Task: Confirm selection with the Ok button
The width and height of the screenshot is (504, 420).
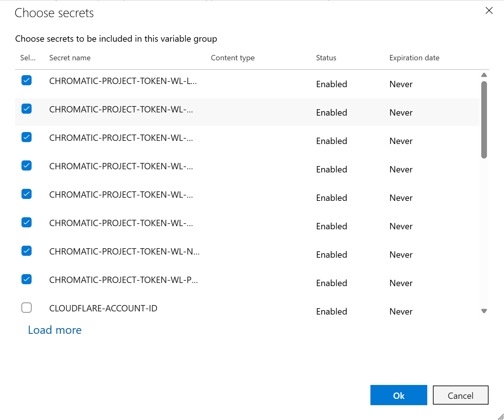Action: click(399, 395)
